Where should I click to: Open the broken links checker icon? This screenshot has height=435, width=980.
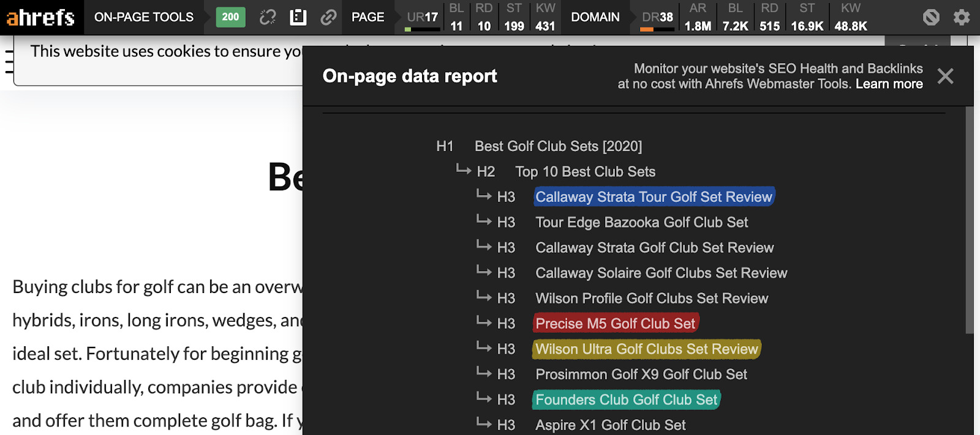268,17
